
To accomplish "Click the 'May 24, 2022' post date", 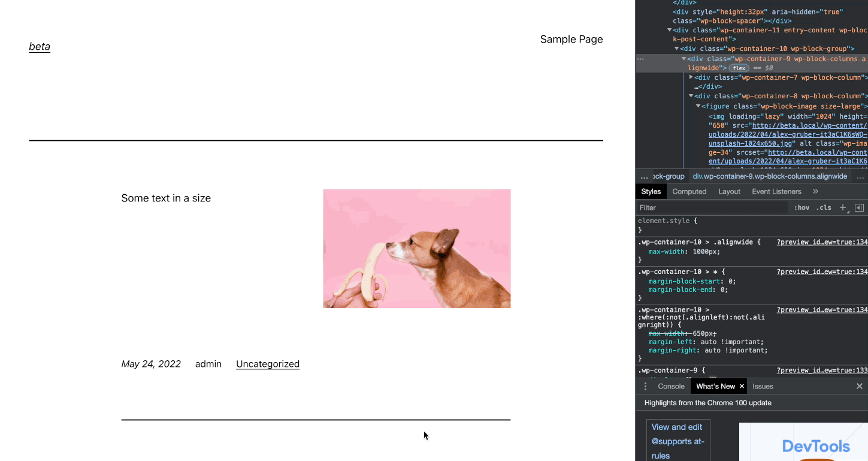I will coord(151,364).
